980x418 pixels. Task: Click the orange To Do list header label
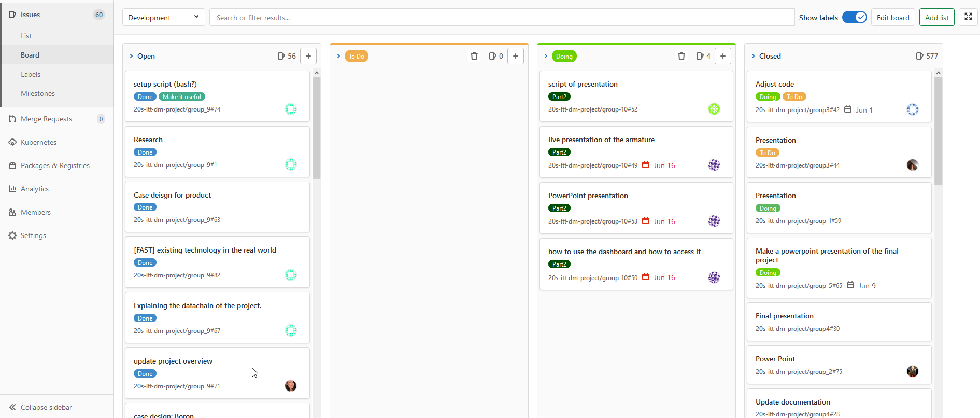pyautogui.click(x=357, y=56)
